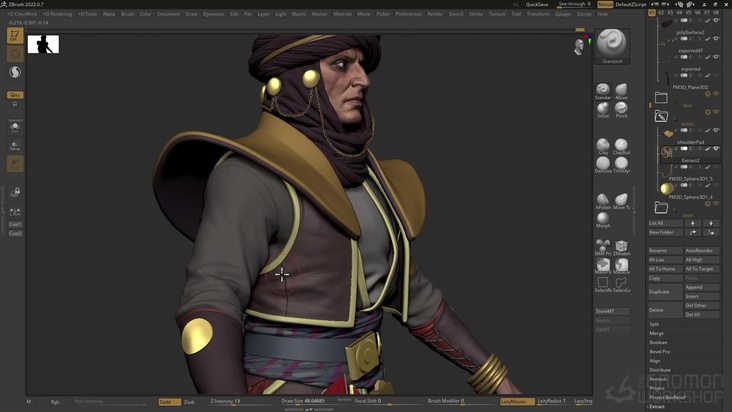This screenshot has height=412, width=732.
Task: Toggle LazyMouse option
Action: click(516, 401)
